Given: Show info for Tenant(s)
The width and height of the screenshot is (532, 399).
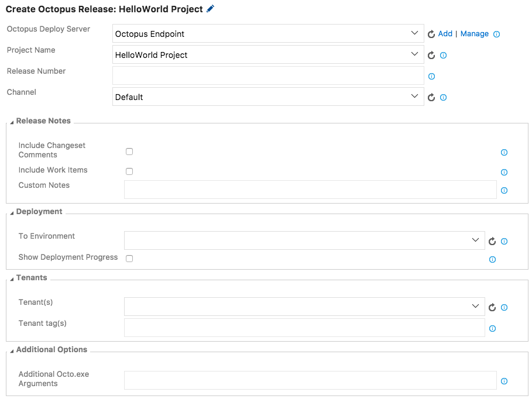Looking at the screenshot, I should pos(504,307).
